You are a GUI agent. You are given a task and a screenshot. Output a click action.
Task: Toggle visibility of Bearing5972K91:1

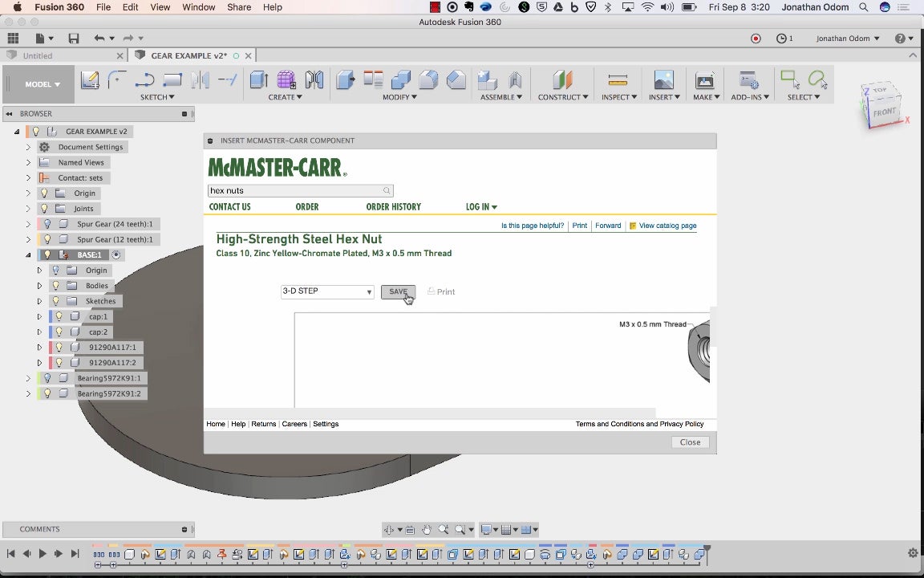[x=47, y=378]
